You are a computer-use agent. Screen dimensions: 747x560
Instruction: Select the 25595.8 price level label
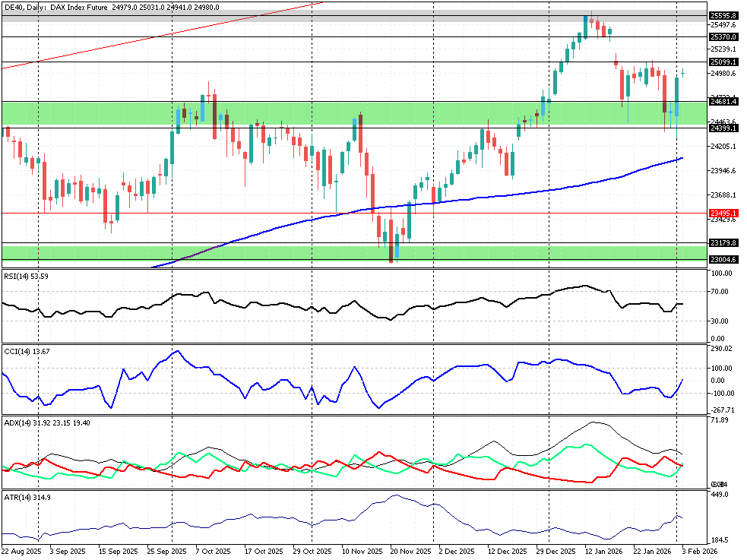[720, 15]
